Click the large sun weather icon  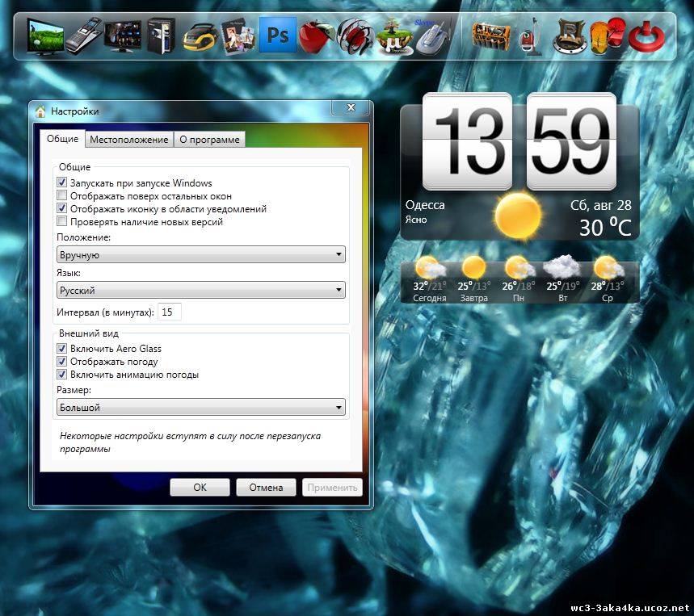tap(518, 216)
